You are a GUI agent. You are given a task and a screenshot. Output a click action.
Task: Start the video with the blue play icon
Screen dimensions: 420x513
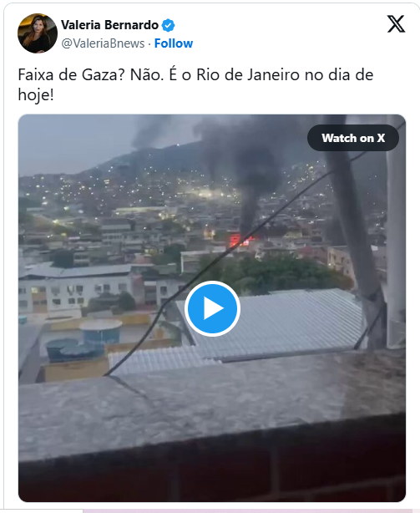212,308
